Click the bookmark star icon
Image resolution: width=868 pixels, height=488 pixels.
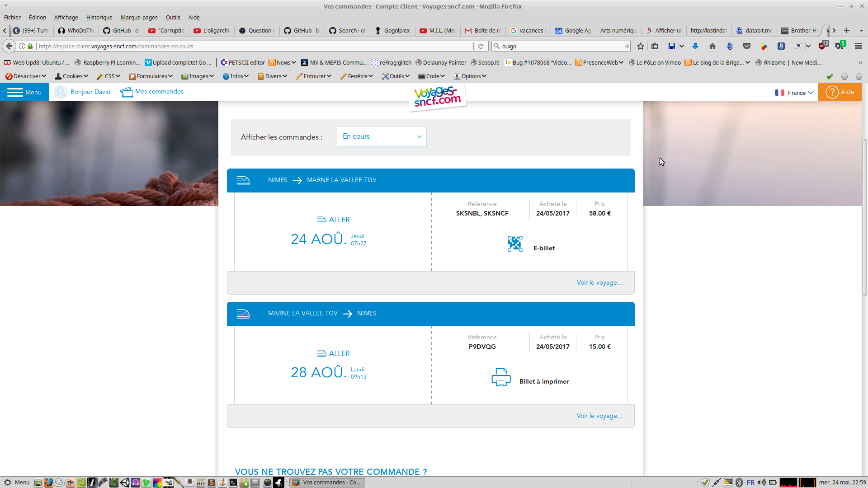click(x=641, y=46)
